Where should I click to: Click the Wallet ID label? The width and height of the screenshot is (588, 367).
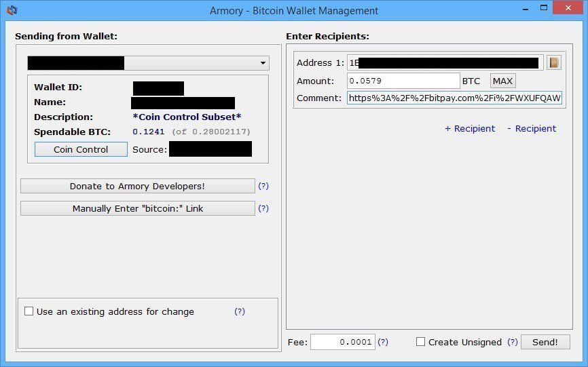pyautogui.click(x=58, y=88)
